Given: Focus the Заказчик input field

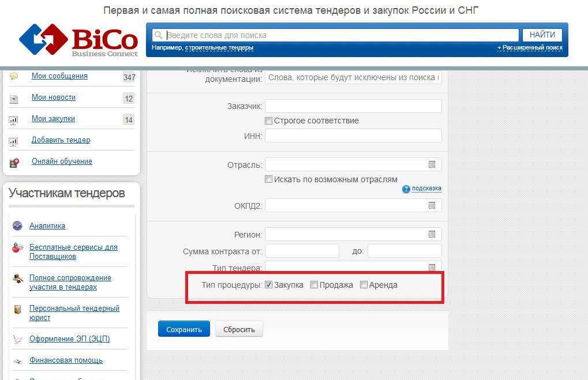Looking at the screenshot, I should pyautogui.click(x=353, y=106).
